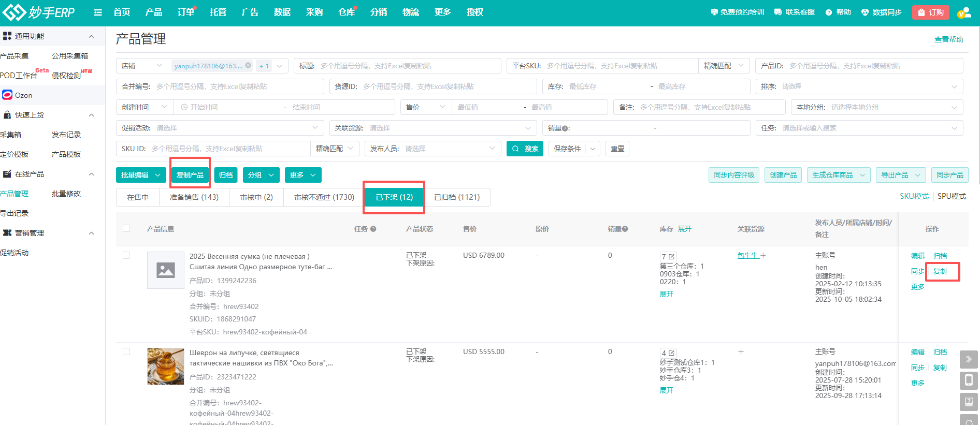Switch to the 审核不通过 (1730) tab

(x=324, y=197)
